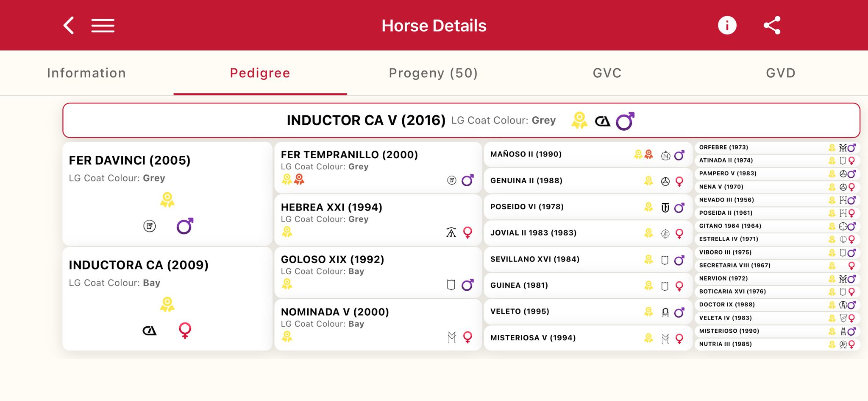Viewport: 868px width, 401px height.
Task: Click male symbol on FER DAVINCI card
Action: (x=185, y=226)
